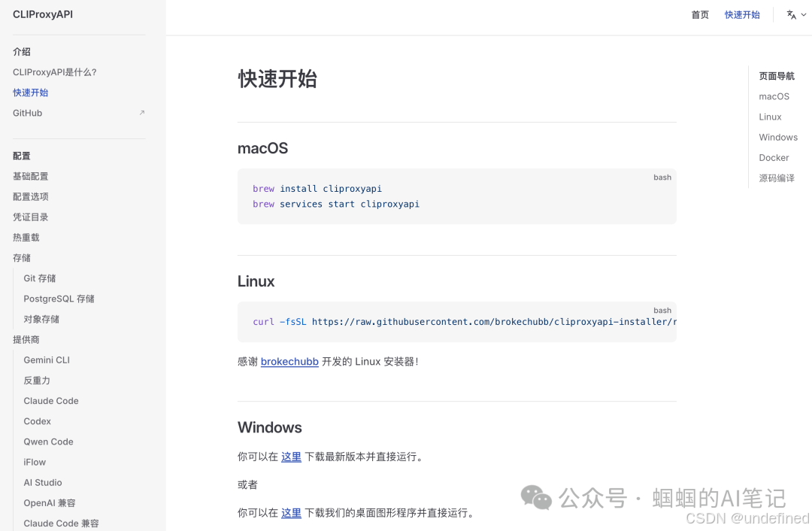Click the 快速开始 page title
This screenshot has height=531, width=812.
click(x=277, y=79)
